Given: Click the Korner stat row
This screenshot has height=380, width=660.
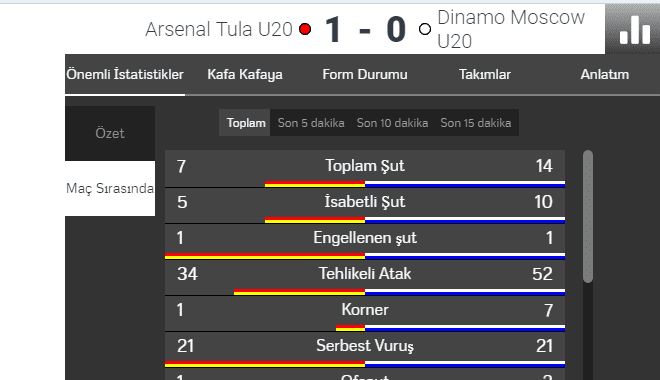Looking at the screenshot, I should pos(365,313).
